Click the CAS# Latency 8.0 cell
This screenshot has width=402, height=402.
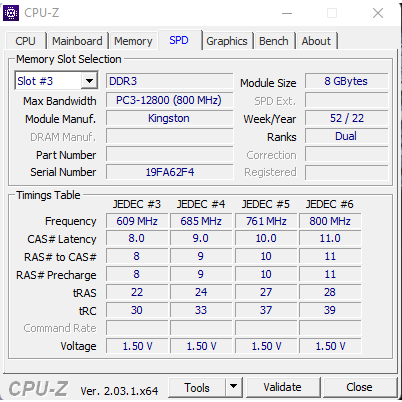pos(137,238)
